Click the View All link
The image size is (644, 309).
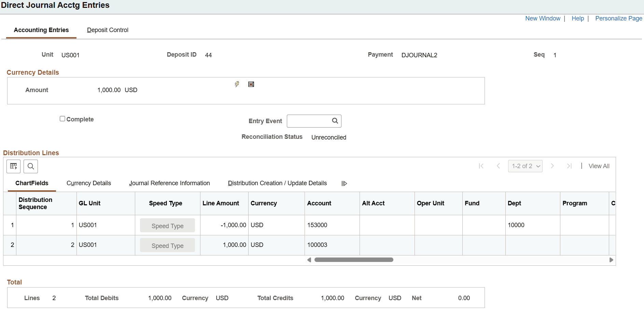pos(599,166)
